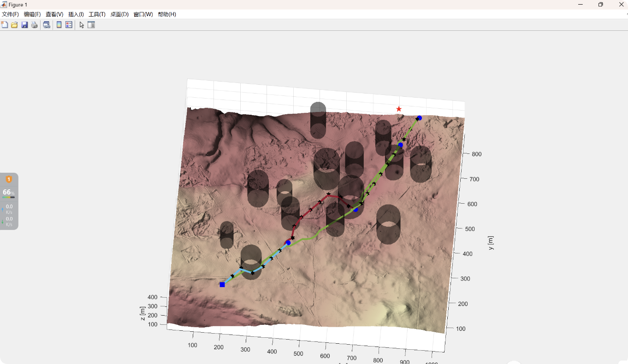Click the orange badge on the floating monitor widget
Screen dimensions: 628x364
coord(9,179)
